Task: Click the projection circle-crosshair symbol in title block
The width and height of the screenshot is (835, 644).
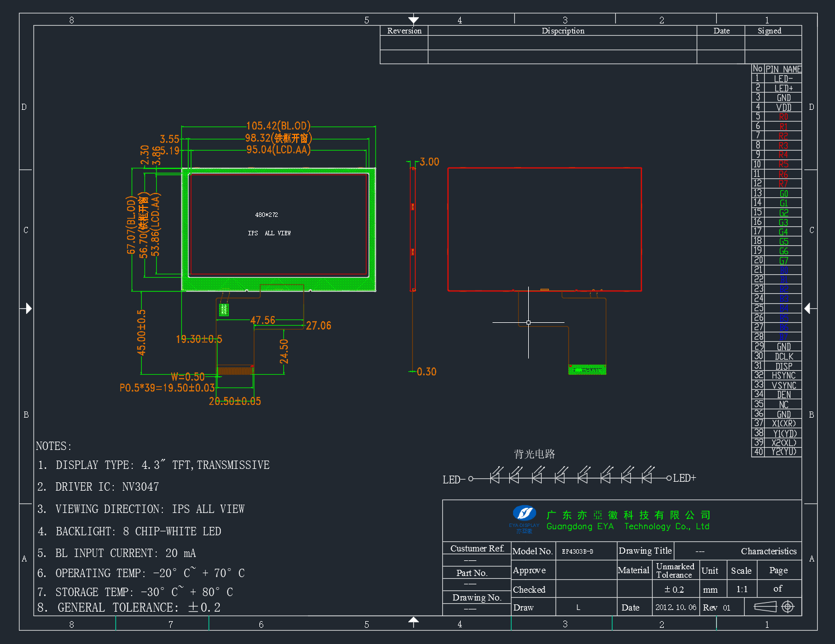Action: [788, 607]
